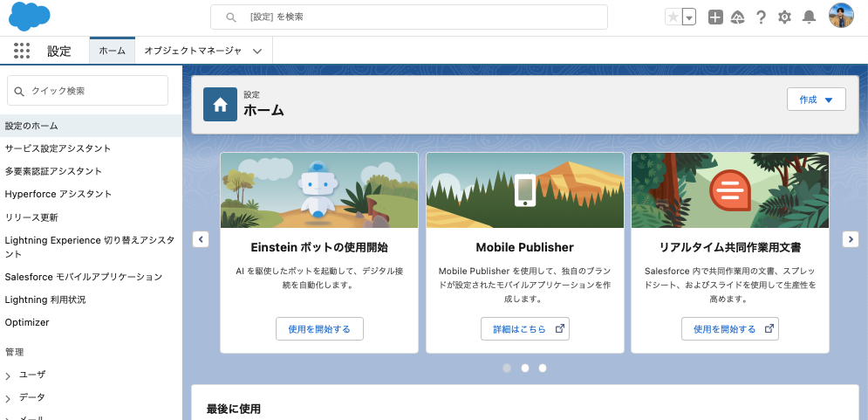
Task: Expand the オブジェクトマネージャ tab chevron
Action: tap(256, 51)
